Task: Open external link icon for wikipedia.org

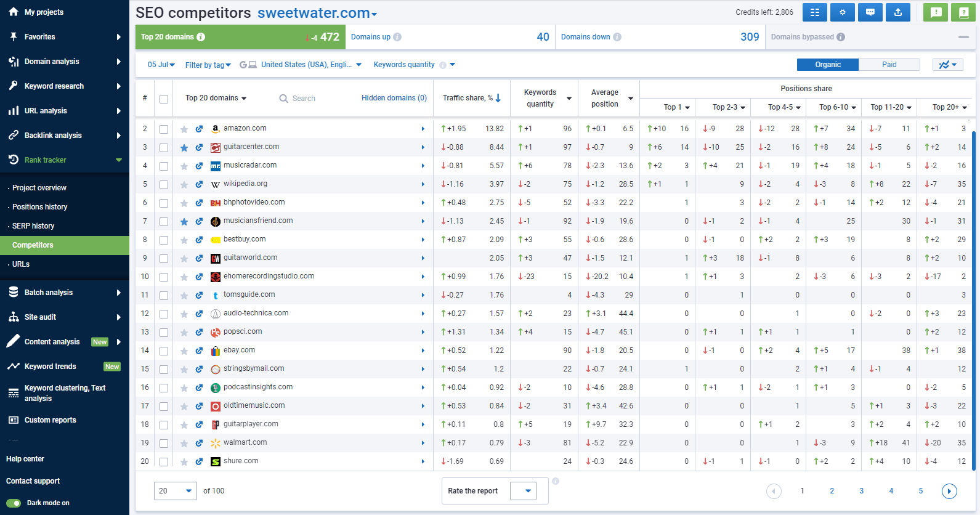Action: tap(199, 185)
